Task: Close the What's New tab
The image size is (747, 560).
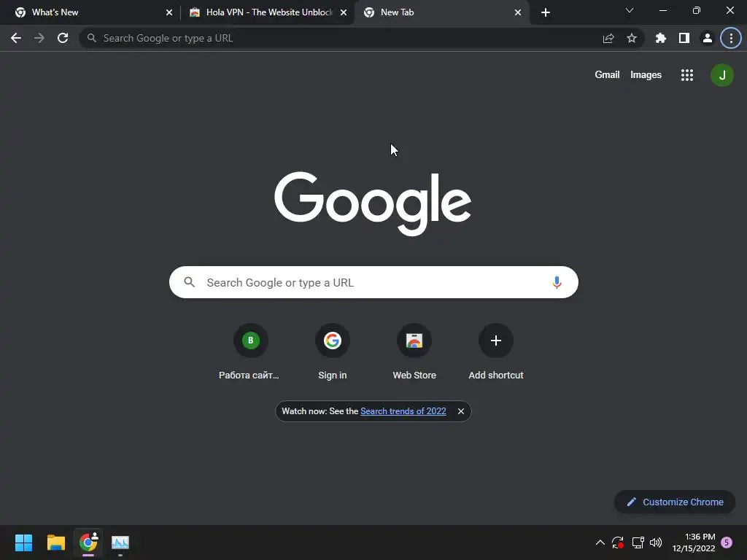Action: point(169,12)
